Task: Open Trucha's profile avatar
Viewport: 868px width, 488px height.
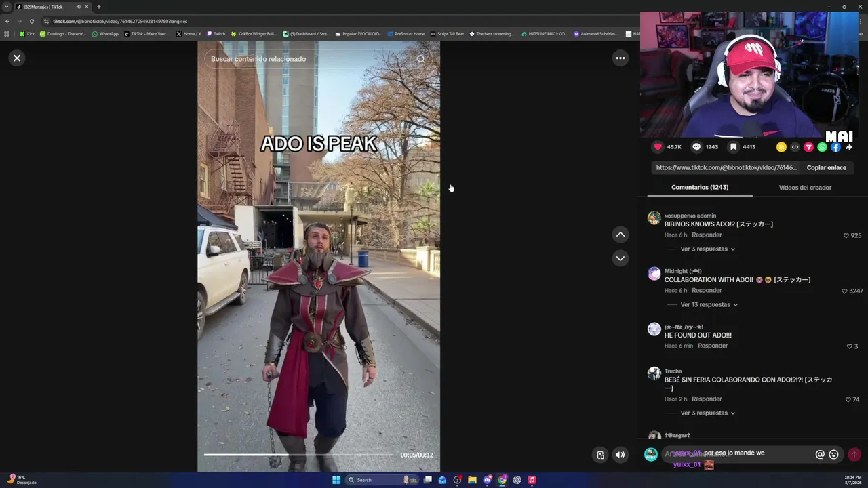Action: tap(654, 374)
